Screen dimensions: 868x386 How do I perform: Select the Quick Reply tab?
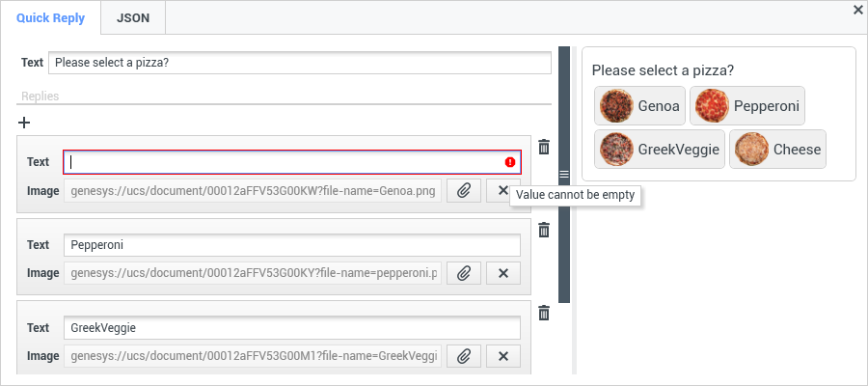click(50, 17)
